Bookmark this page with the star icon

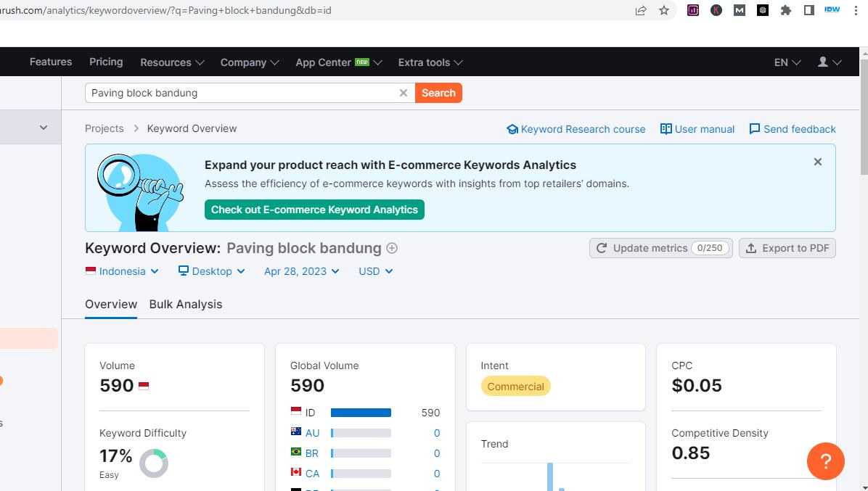click(664, 10)
